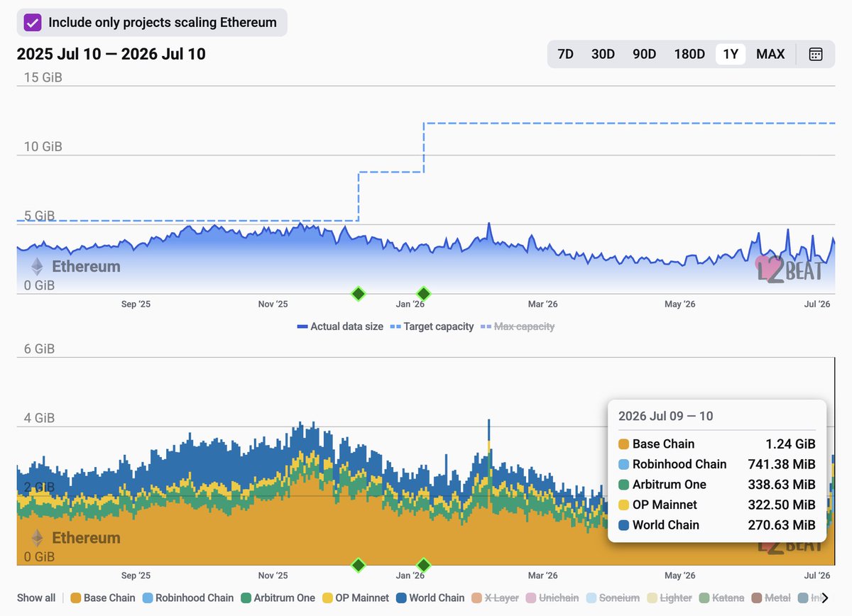Click the date range heading 2025 Jul 10 — 2026 Jul 10
This screenshot has width=852, height=616.
[111, 54]
